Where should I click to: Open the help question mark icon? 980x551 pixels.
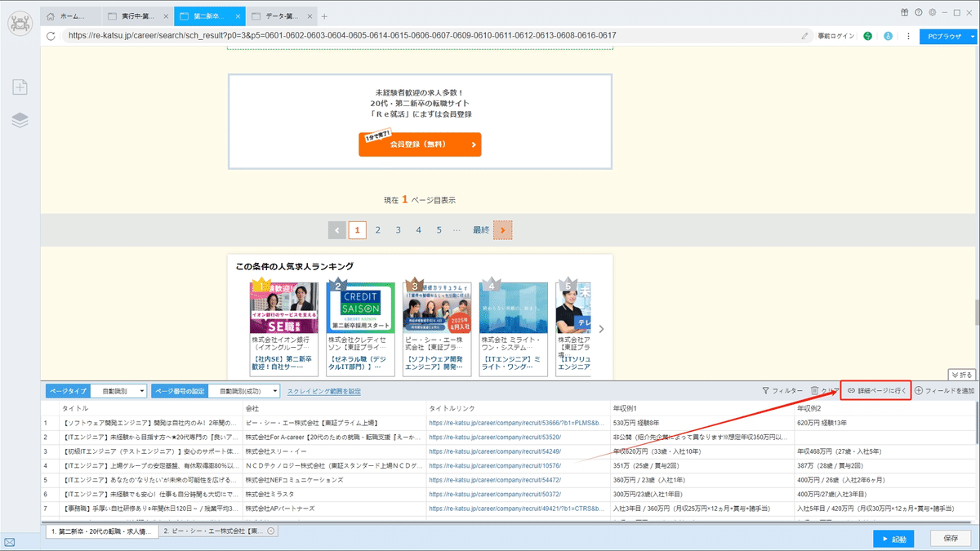click(x=919, y=12)
